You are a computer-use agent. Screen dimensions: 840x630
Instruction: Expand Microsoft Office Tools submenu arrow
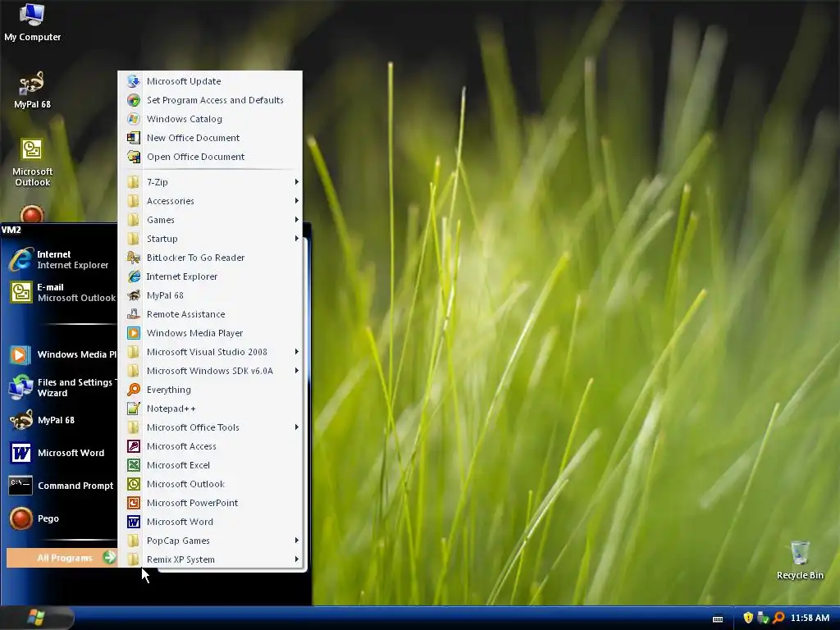point(296,427)
